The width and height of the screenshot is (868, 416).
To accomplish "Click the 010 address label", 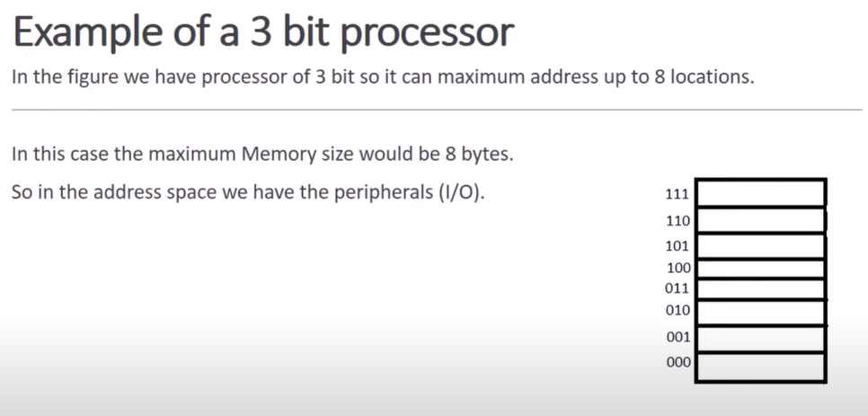I will [678, 310].
